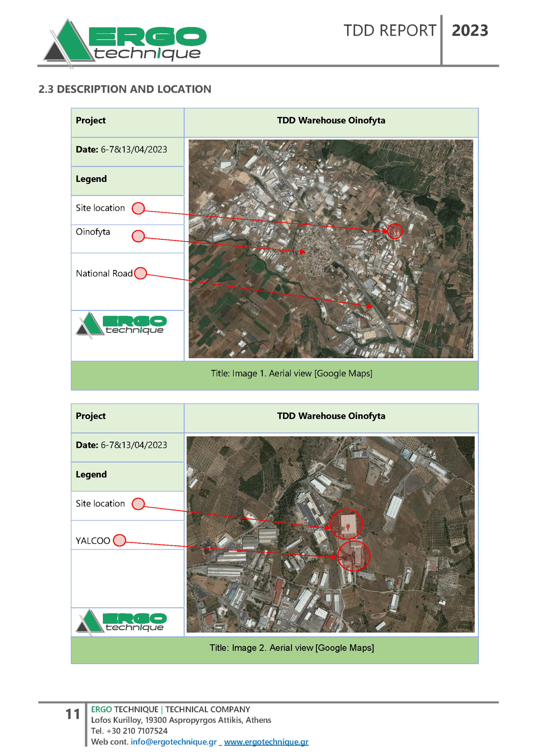Click the red site marker circle on first aerial map
This screenshot has width=537, height=756.
coord(395,231)
